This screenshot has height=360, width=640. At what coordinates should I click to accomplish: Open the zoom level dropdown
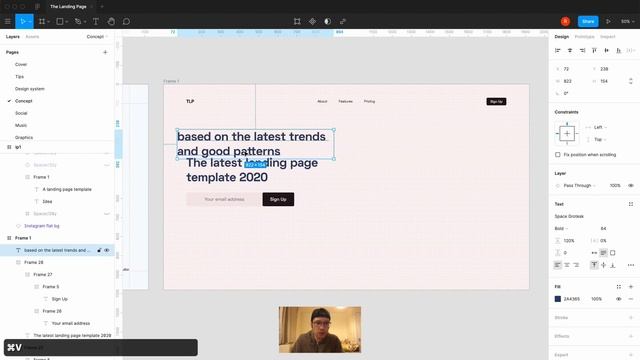coord(627,21)
